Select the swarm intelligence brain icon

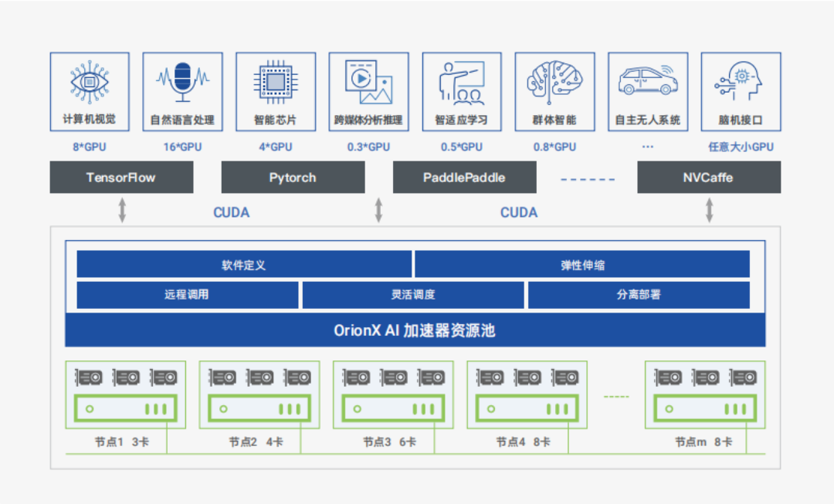coord(554,80)
